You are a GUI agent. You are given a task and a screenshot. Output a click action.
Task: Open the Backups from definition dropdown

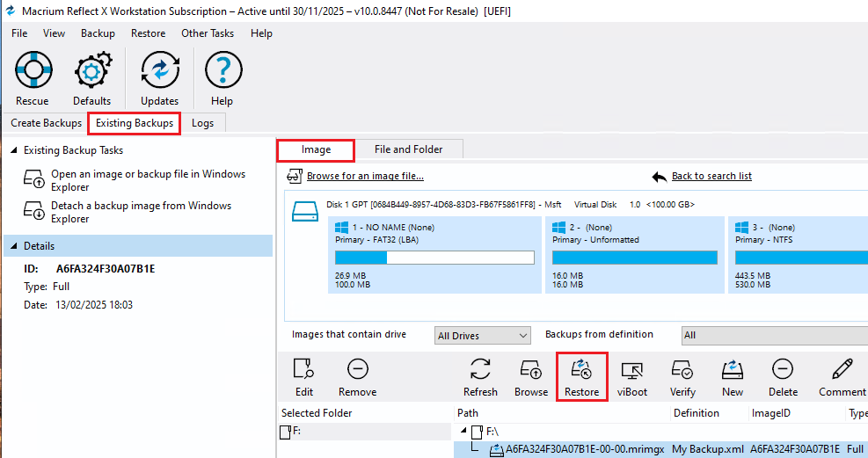774,336
